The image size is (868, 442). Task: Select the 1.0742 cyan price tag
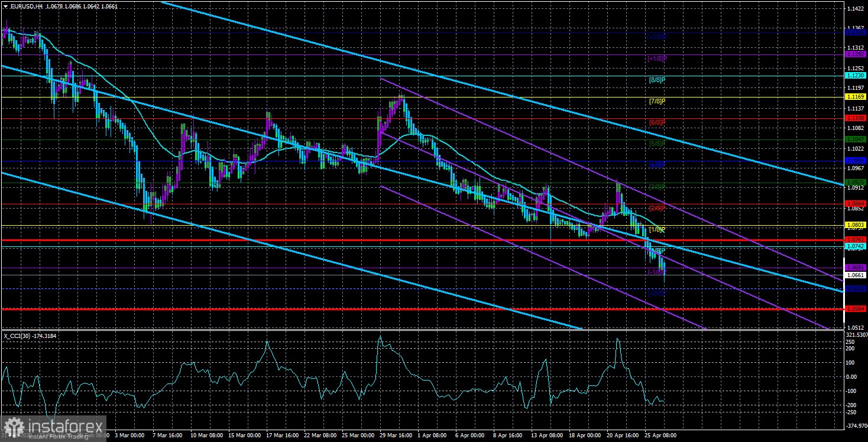855,246
